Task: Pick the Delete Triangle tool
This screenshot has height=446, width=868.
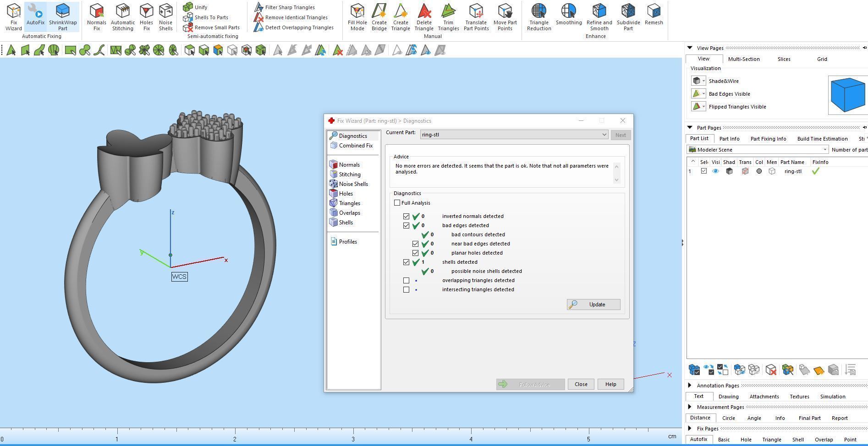Action: point(424,17)
